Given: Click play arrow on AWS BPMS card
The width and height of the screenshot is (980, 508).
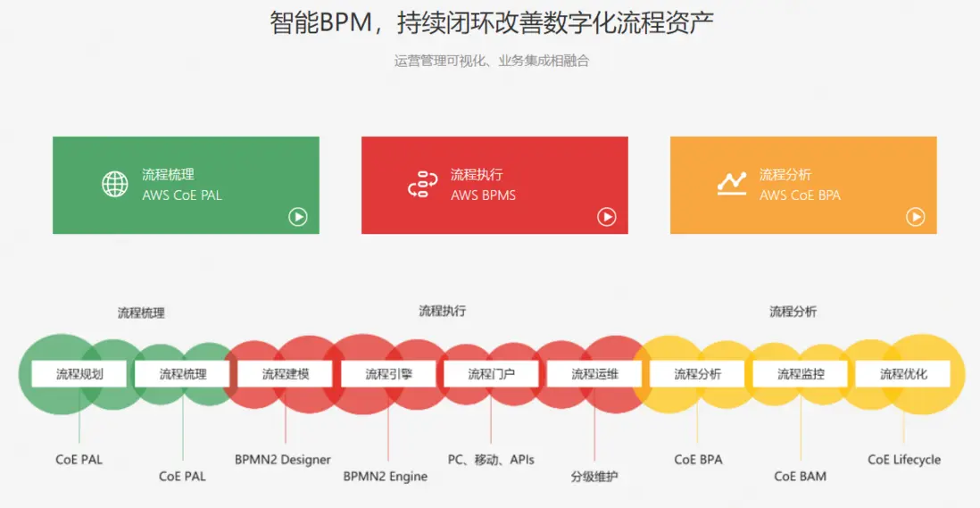Looking at the screenshot, I should (x=606, y=217).
